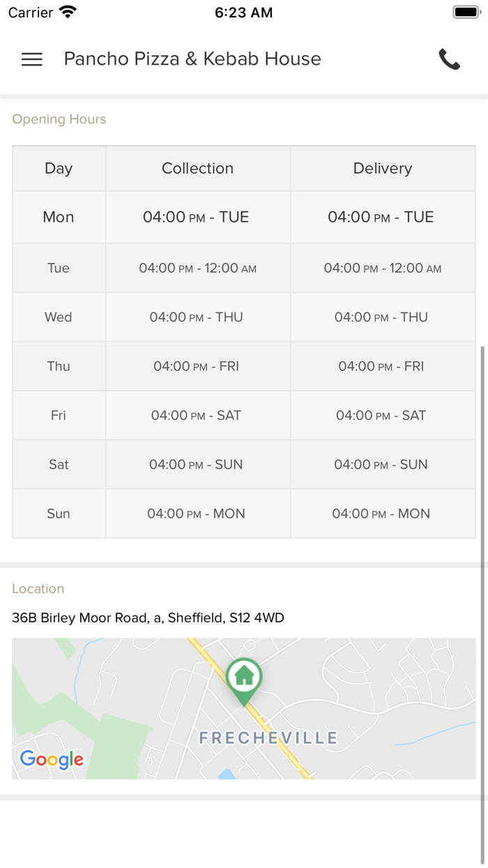Select Tuesday delivery hours cell
This screenshot has height=868, width=488.
pos(383,268)
